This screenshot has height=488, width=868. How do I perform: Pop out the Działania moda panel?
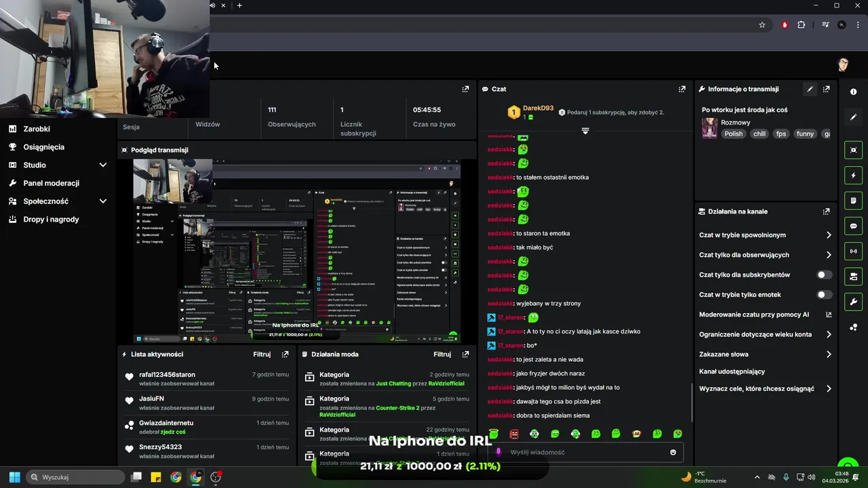[x=465, y=354]
